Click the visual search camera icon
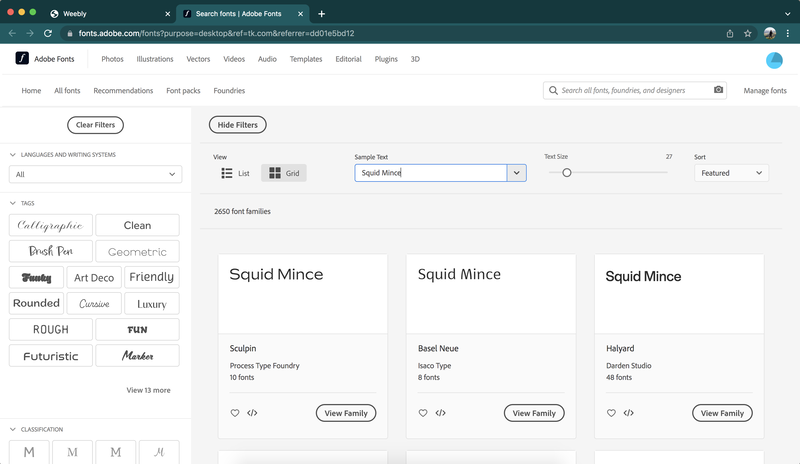The height and width of the screenshot is (464, 800). click(718, 90)
